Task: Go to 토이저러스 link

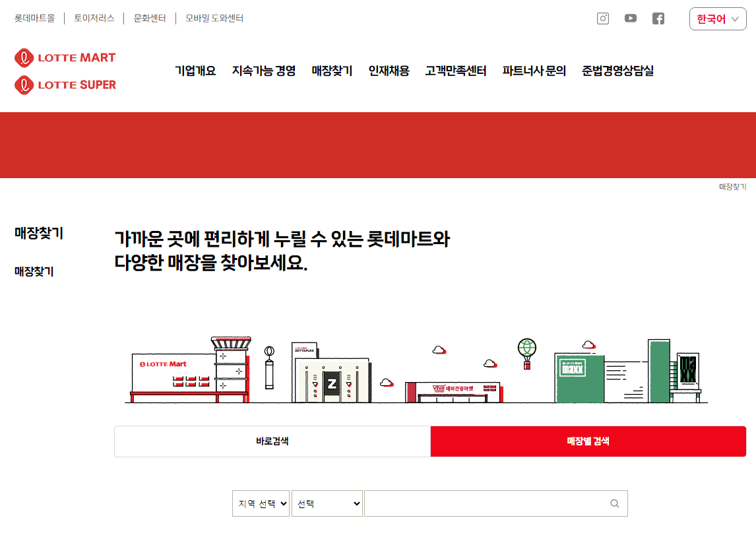Action: click(x=94, y=18)
